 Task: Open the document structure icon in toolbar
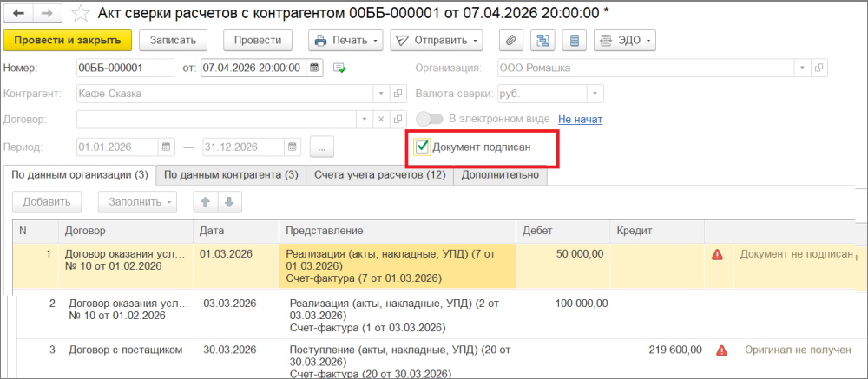coord(542,41)
